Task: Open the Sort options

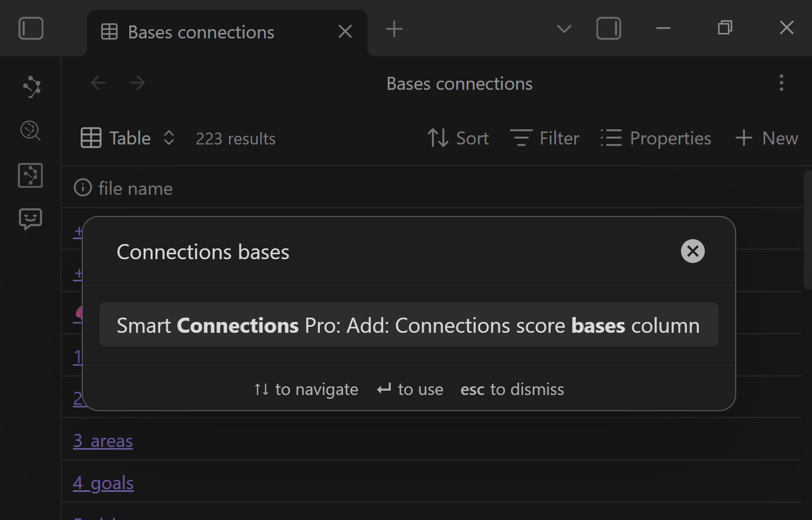Action: coord(458,139)
